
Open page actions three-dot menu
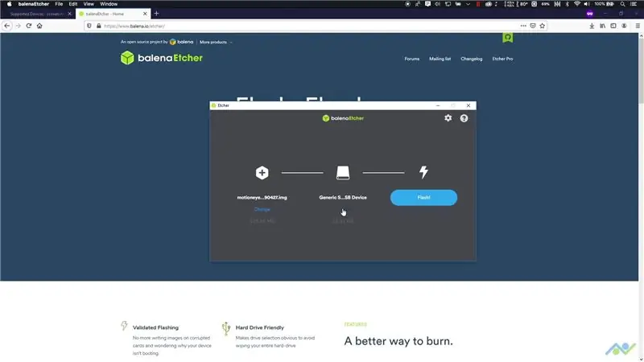522,26
